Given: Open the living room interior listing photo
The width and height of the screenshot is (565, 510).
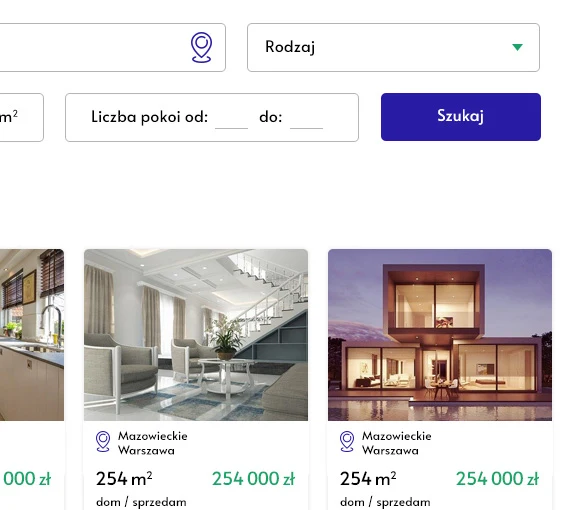Looking at the screenshot, I should pos(196,335).
